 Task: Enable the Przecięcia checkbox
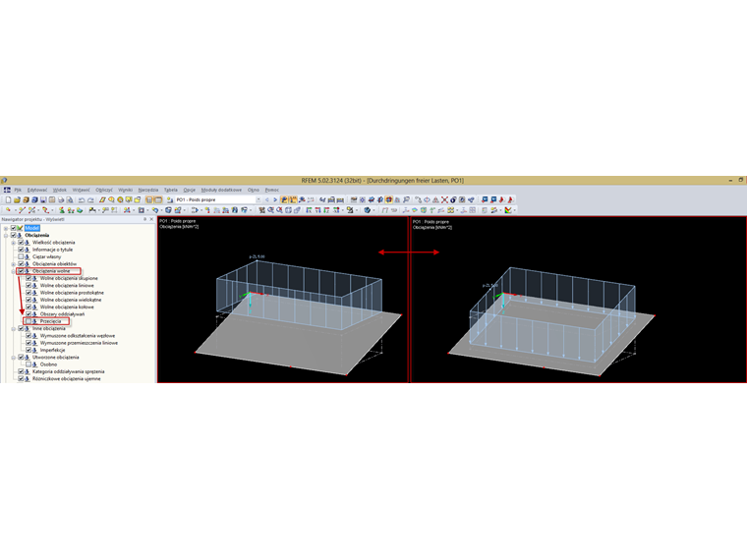coord(29,321)
